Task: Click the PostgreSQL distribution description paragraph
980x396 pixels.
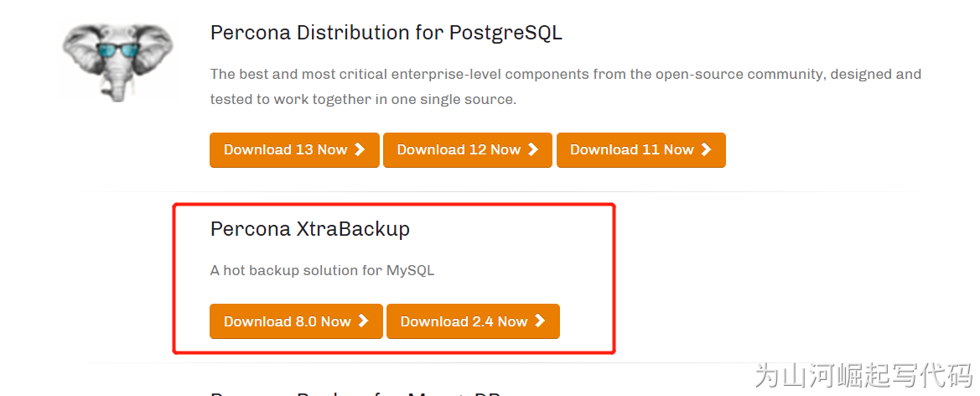Action: (x=565, y=74)
